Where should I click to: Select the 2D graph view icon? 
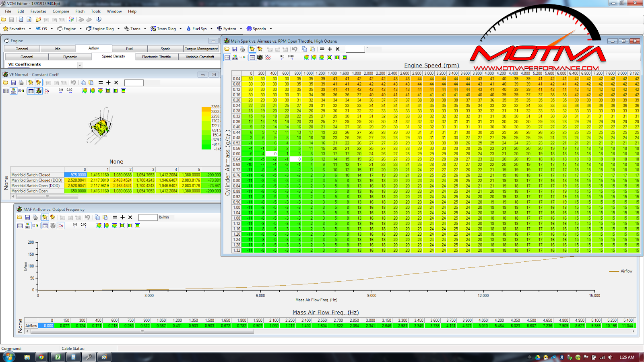(268, 57)
